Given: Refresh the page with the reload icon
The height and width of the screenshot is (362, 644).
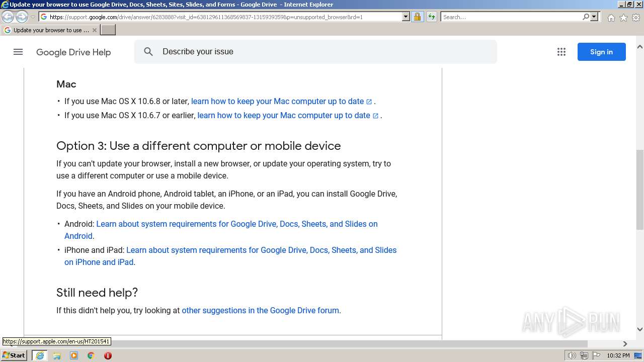Looking at the screenshot, I should coord(432,17).
